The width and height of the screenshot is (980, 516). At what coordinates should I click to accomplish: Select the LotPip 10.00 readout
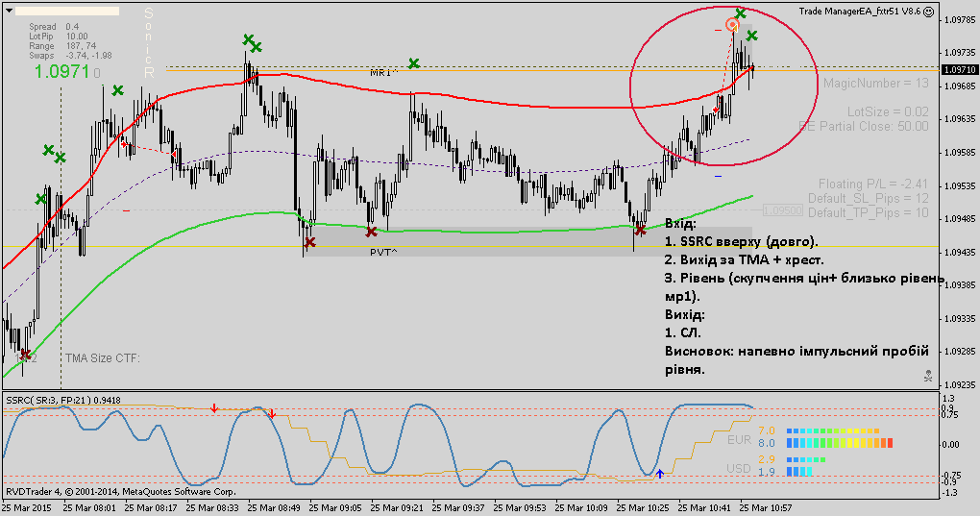[58, 37]
